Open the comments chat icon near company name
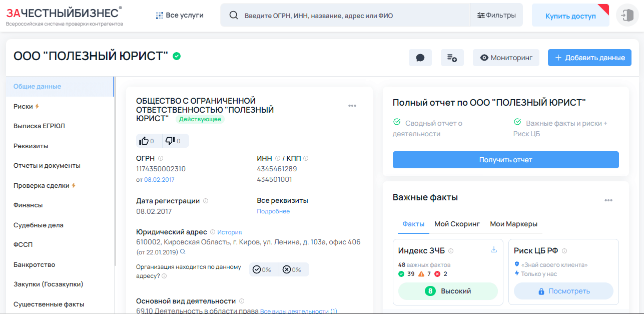Image resolution: width=644 pixels, height=314 pixels. point(420,57)
